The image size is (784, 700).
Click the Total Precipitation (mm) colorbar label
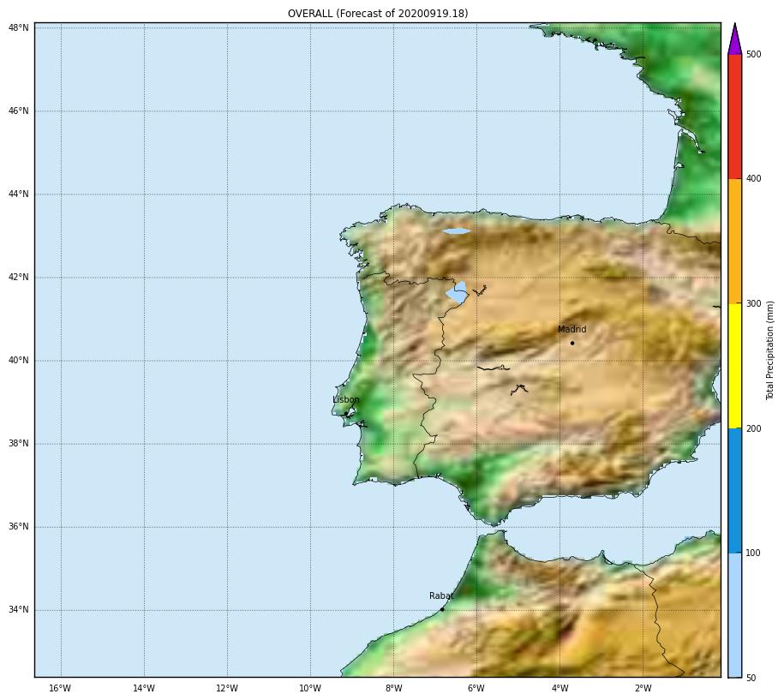pyautogui.click(x=770, y=350)
